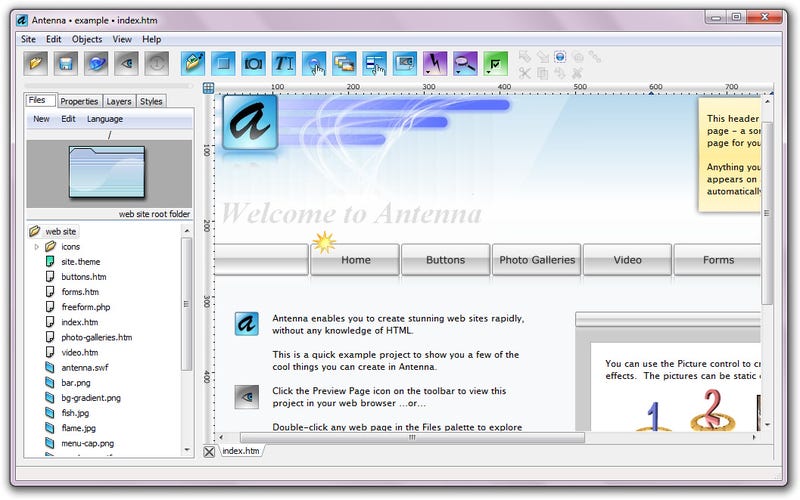Select photo-galleries.htm in file tree

coord(89,337)
